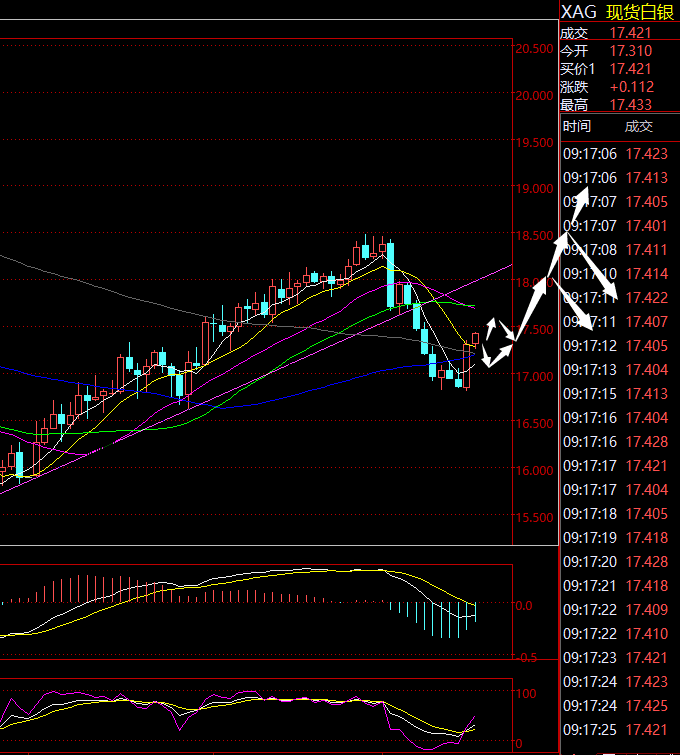Click the 成交 column header in tick list

coord(638,126)
